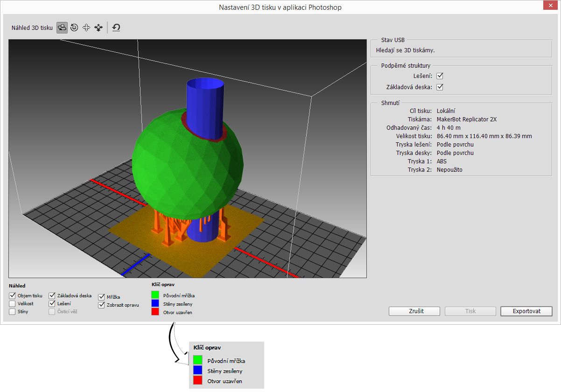Select the orbit 3D camera tool
Screen dimensions: 561x392
(62, 28)
